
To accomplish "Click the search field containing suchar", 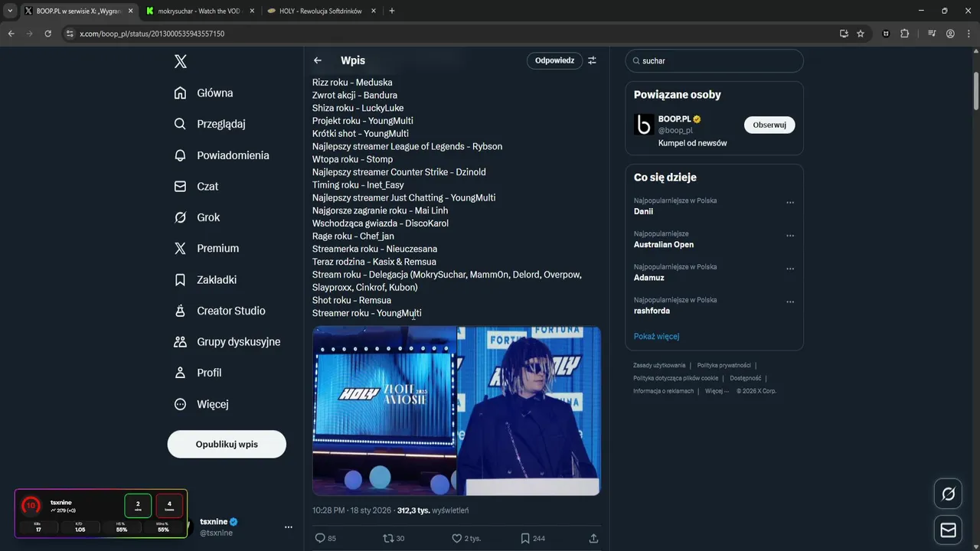I will click(714, 60).
